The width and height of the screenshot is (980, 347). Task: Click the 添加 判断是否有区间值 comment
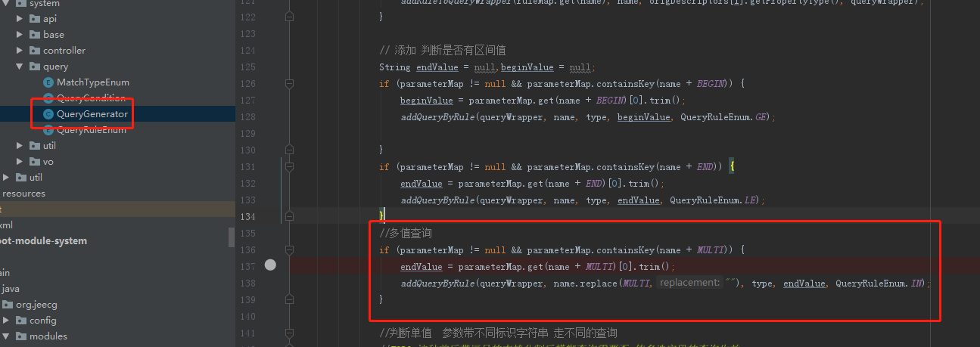(x=443, y=51)
